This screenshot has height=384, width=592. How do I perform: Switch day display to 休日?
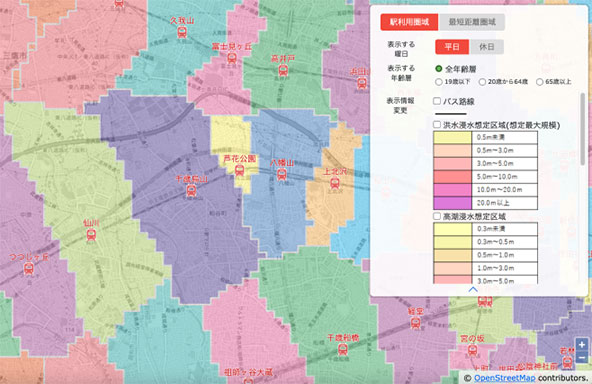click(x=486, y=47)
